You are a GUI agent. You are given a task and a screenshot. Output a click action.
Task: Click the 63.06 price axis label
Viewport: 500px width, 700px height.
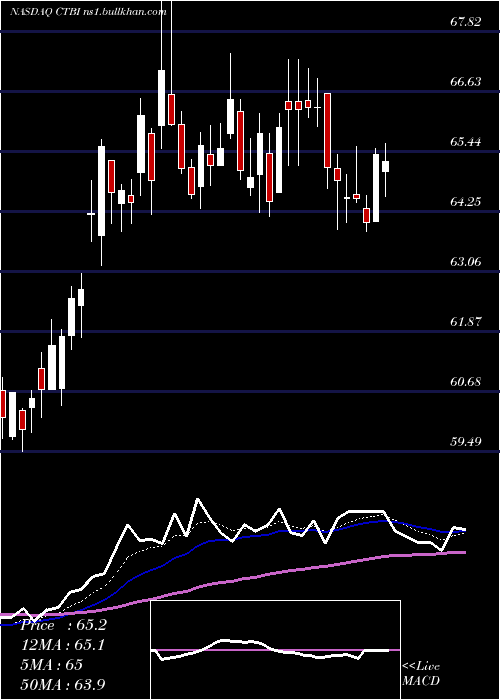click(x=466, y=262)
